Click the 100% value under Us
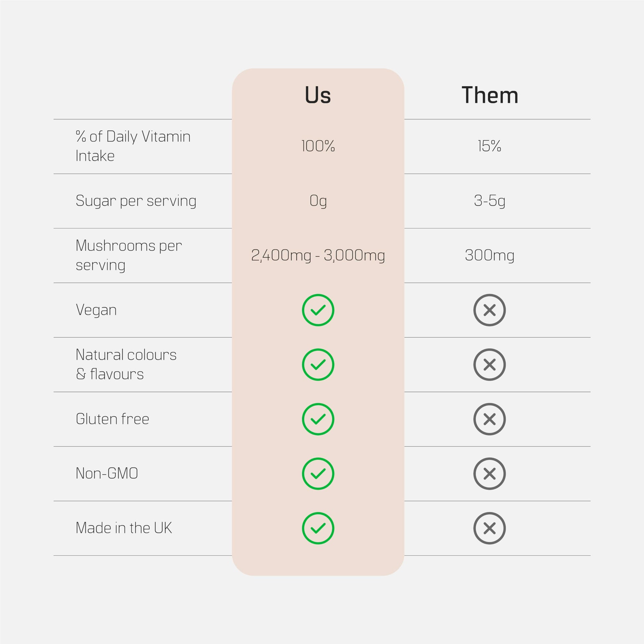This screenshot has width=644, height=644. point(318,146)
